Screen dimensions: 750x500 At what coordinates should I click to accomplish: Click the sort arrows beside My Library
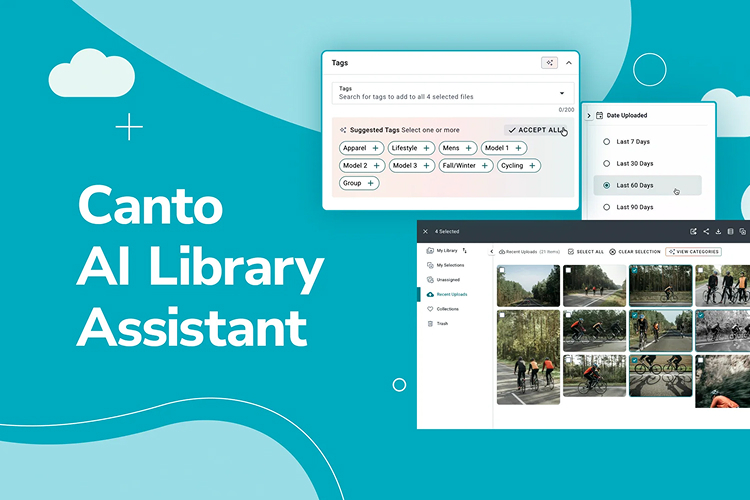464,251
